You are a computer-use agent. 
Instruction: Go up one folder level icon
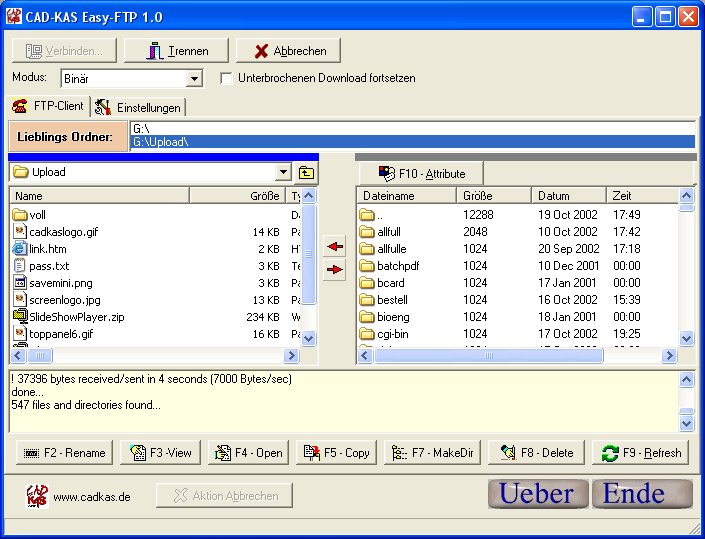(x=306, y=173)
